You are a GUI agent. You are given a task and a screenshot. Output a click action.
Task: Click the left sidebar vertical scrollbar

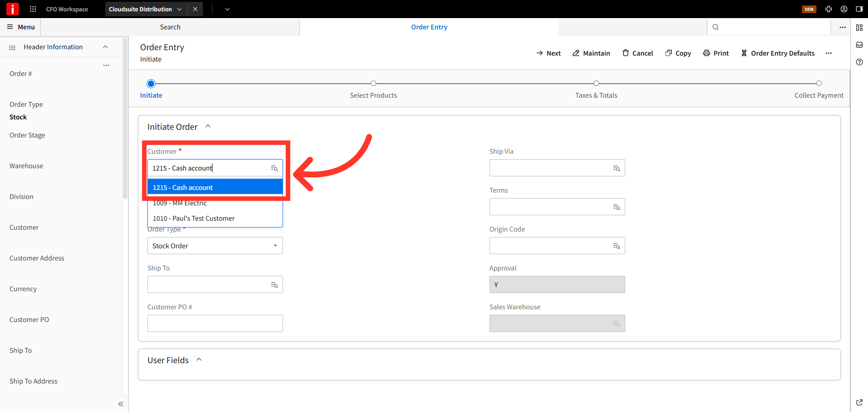point(125,118)
